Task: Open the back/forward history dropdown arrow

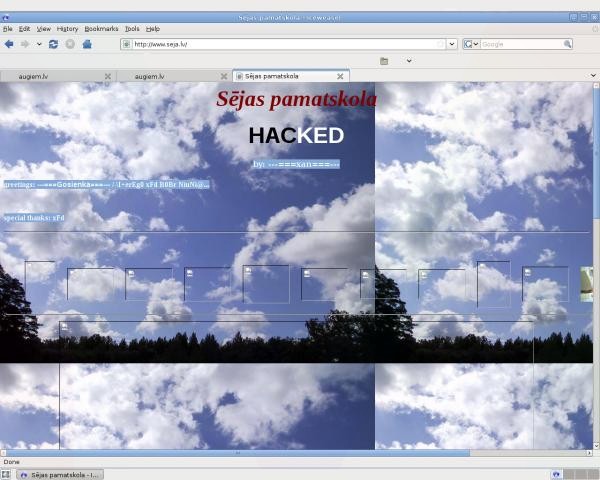Action: point(39,44)
